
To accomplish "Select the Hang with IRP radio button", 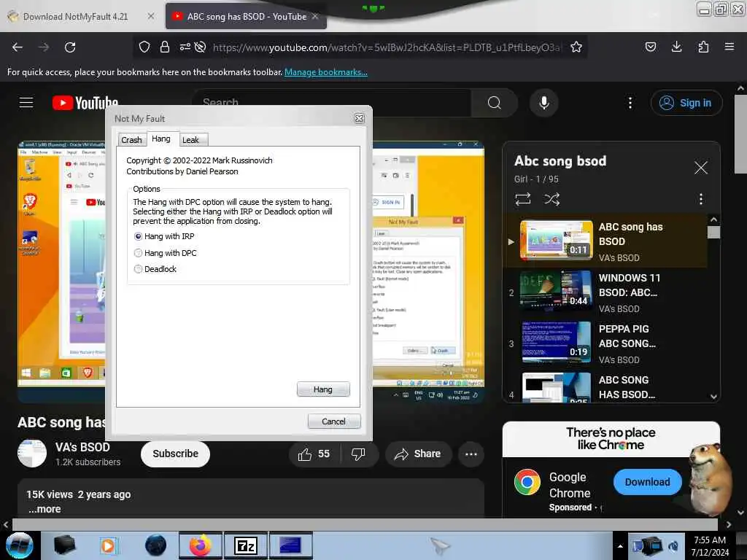I will pos(138,236).
